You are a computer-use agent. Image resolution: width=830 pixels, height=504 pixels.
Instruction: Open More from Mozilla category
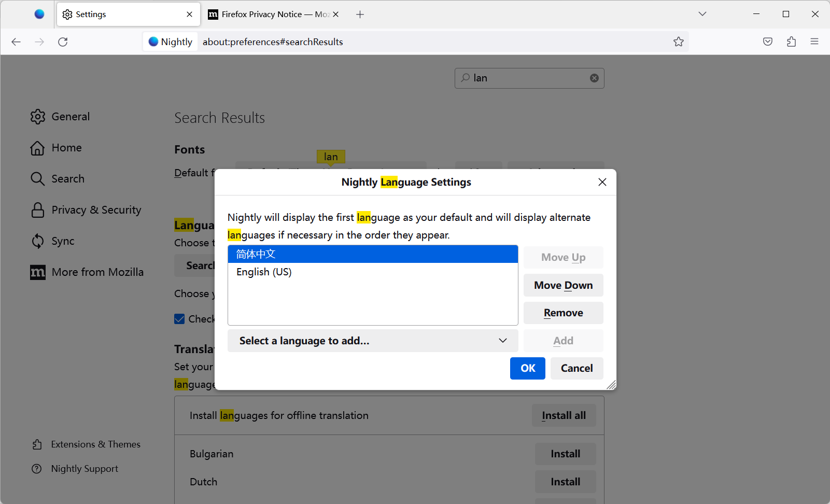point(87,272)
